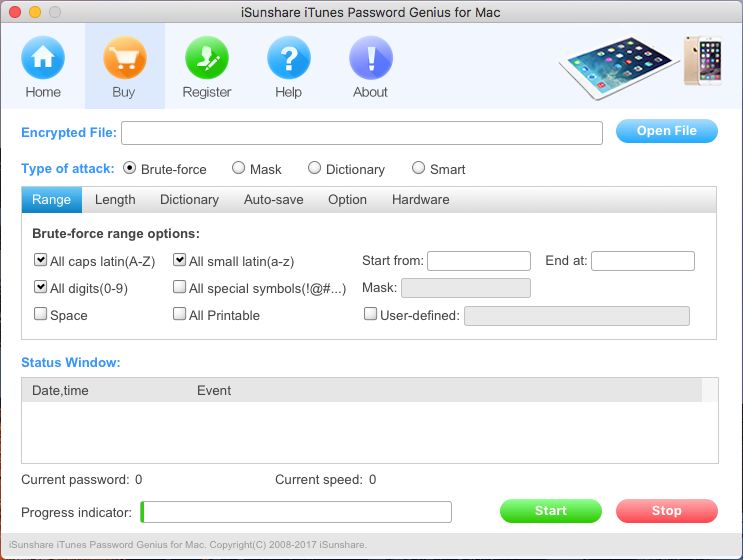Select the Mask attack type

tap(238, 168)
